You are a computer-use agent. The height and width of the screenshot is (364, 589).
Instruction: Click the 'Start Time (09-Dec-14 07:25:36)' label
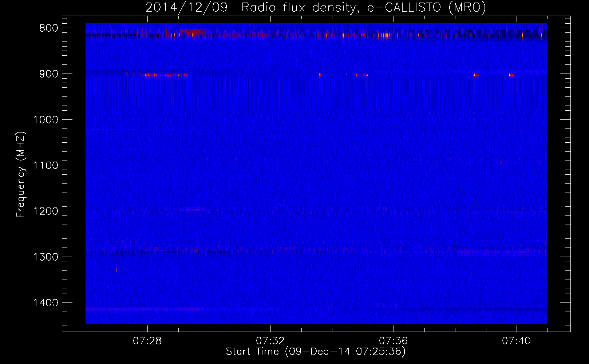pyautogui.click(x=316, y=352)
